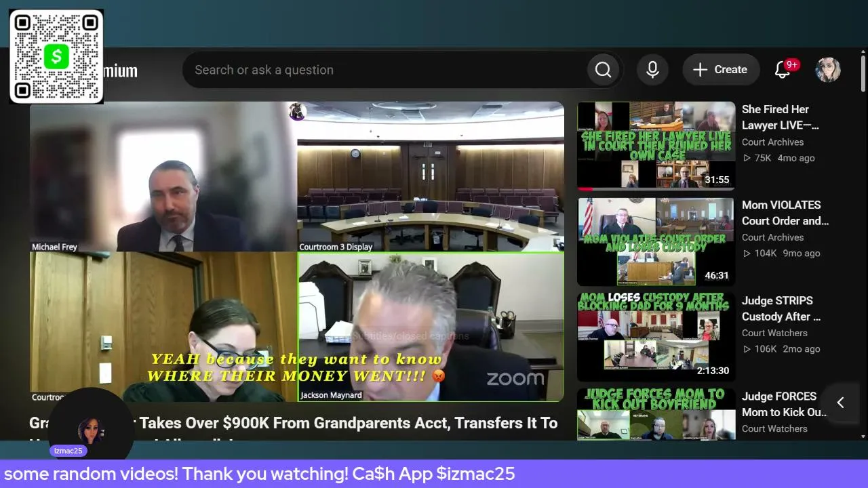
Task: Click the '104K 9mo ago' view count
Action: 781,253
